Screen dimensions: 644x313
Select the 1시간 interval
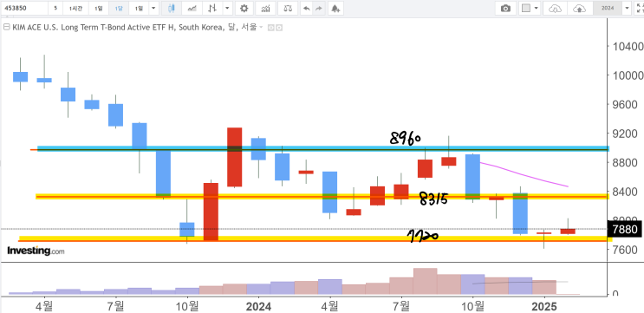pos(75,8)
